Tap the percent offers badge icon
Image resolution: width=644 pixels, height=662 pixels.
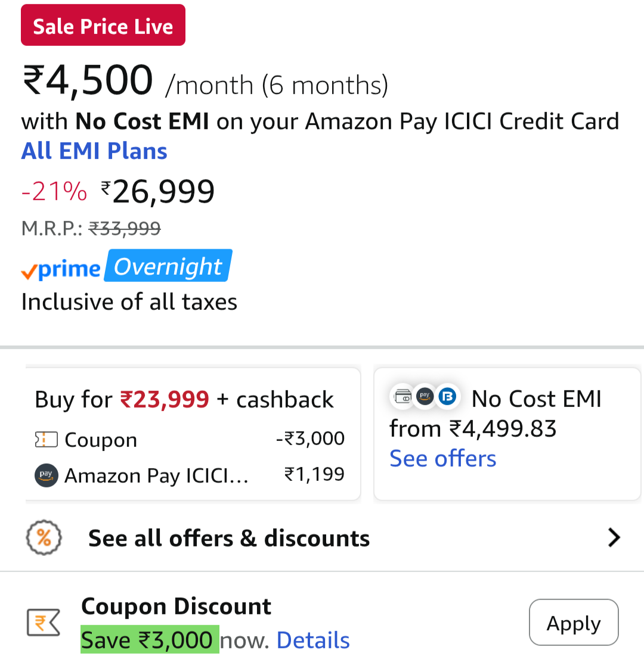tap(44, 538)
